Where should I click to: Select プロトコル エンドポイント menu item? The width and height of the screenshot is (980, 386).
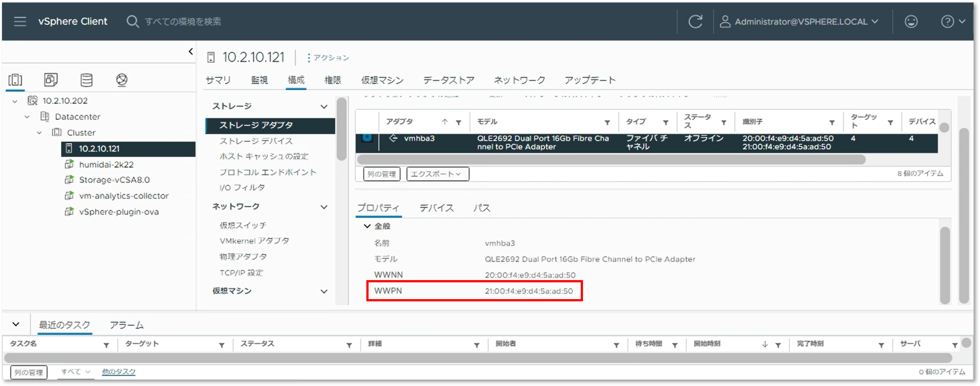(x=268, y=172)
